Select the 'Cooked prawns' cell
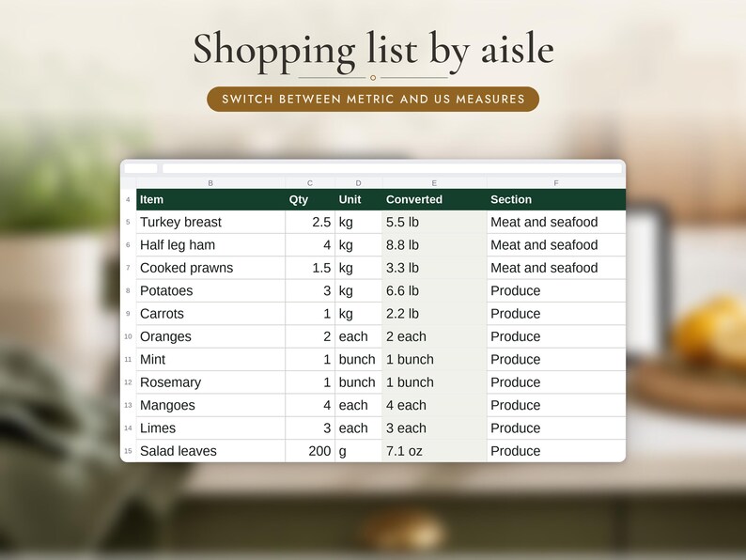The width and height of the screenshot is (746, 560). coord(210,268)
